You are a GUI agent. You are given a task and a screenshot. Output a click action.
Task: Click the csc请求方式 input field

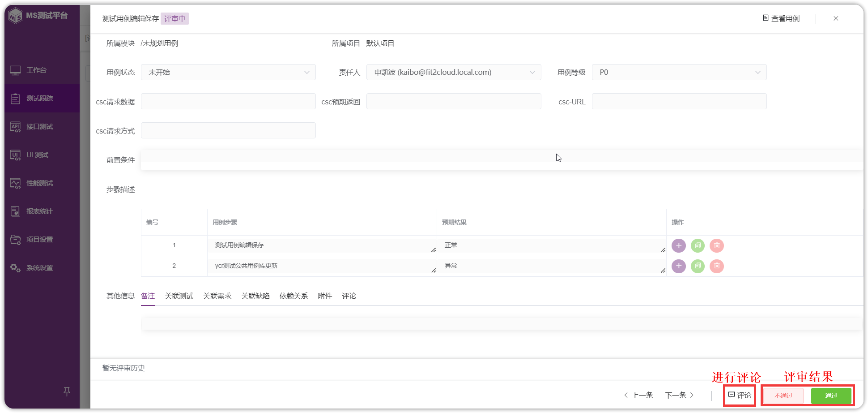point(228,130)
